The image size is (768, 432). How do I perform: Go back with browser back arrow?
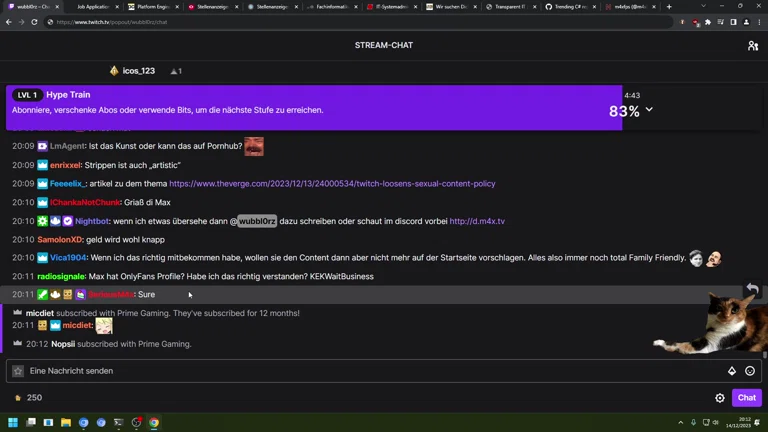tap(9, 22)
